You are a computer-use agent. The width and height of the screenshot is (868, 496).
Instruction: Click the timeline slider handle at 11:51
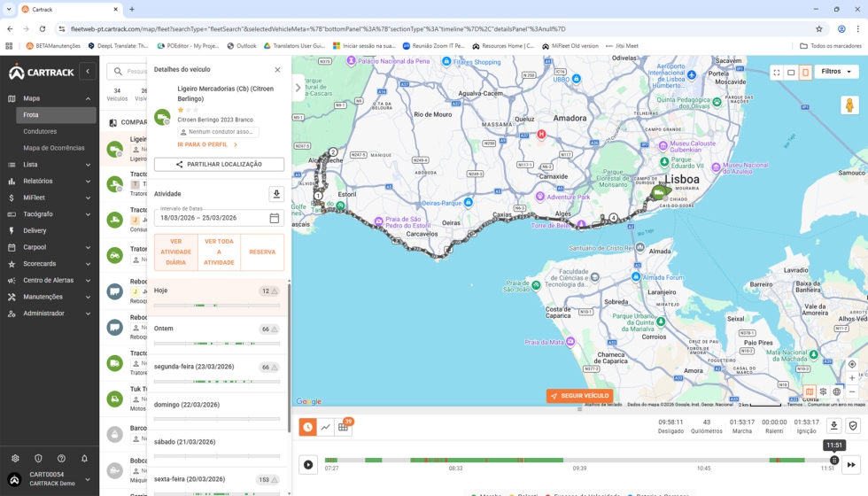(834, 460)
